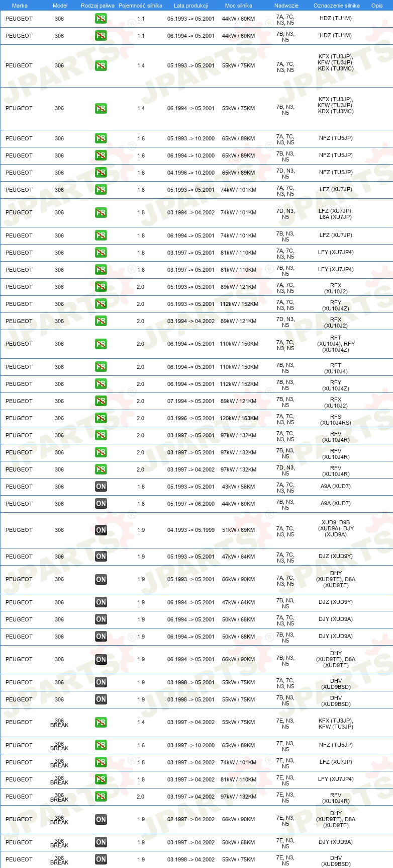Select the ON icon in the 306 BREAK DJY row
The image size is (393, 868).
coord(101,842)
